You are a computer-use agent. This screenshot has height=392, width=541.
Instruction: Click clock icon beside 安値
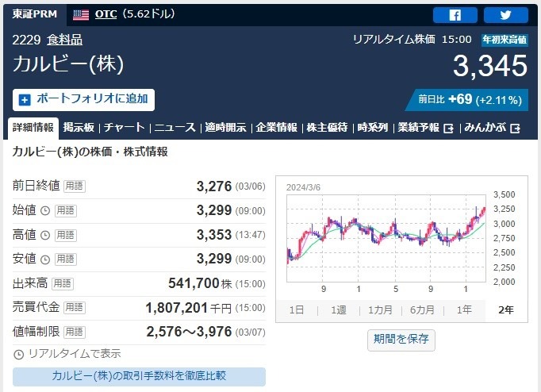(x=45, y=259)
